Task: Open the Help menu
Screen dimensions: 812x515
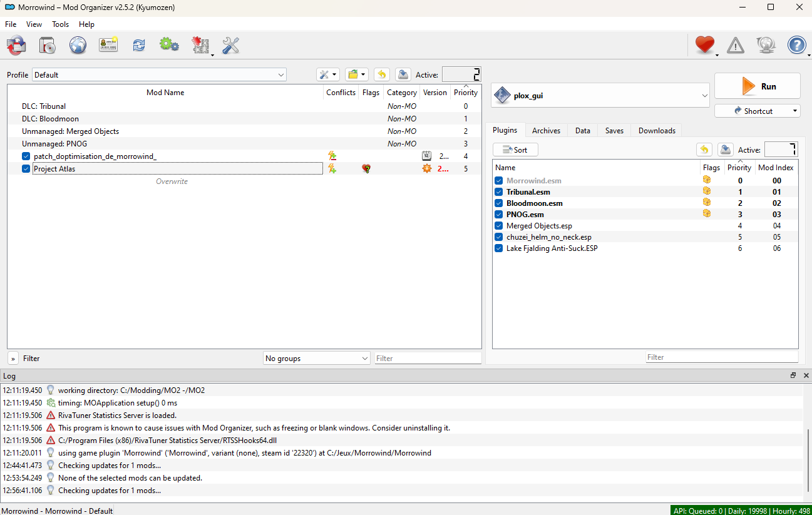Action: pyautogui.click(x=86, y=24)
